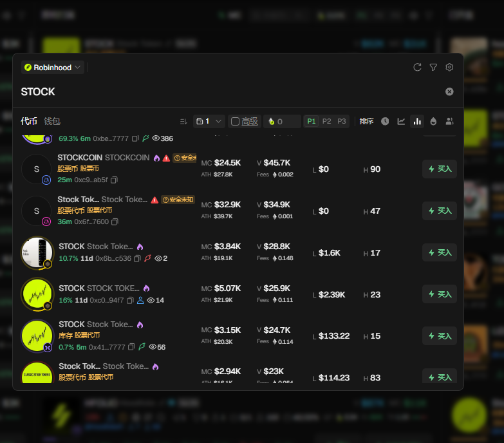
Task: Click the 排序 sort label
Action: [366, 121]
